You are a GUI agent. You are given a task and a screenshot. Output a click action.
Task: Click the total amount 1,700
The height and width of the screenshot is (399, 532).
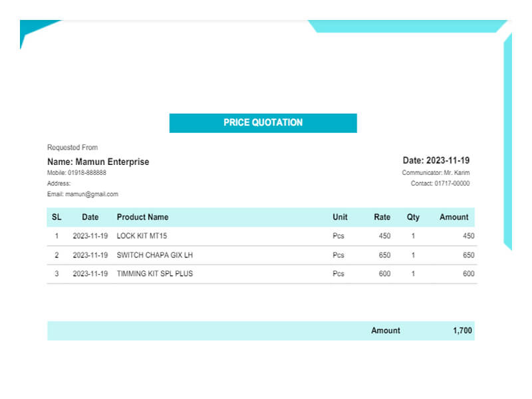(463, 331)
